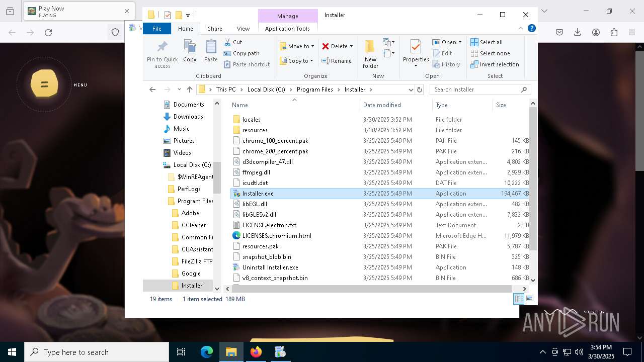Sort files by Name column header
644x362 pixels.
pyautogui.click(x=295, y=105)
